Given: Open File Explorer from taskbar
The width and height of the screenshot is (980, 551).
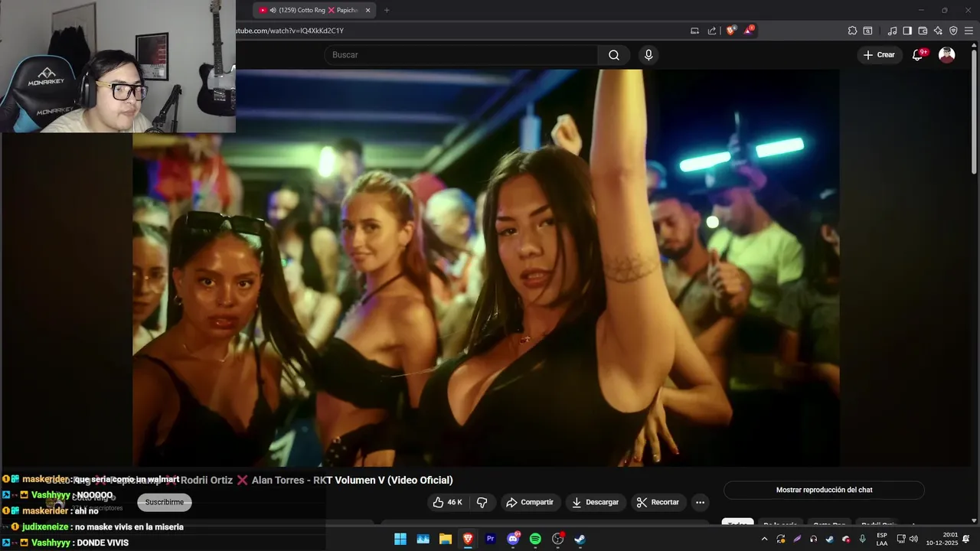Looking at the screenshot, I should [x=445, y=539].
